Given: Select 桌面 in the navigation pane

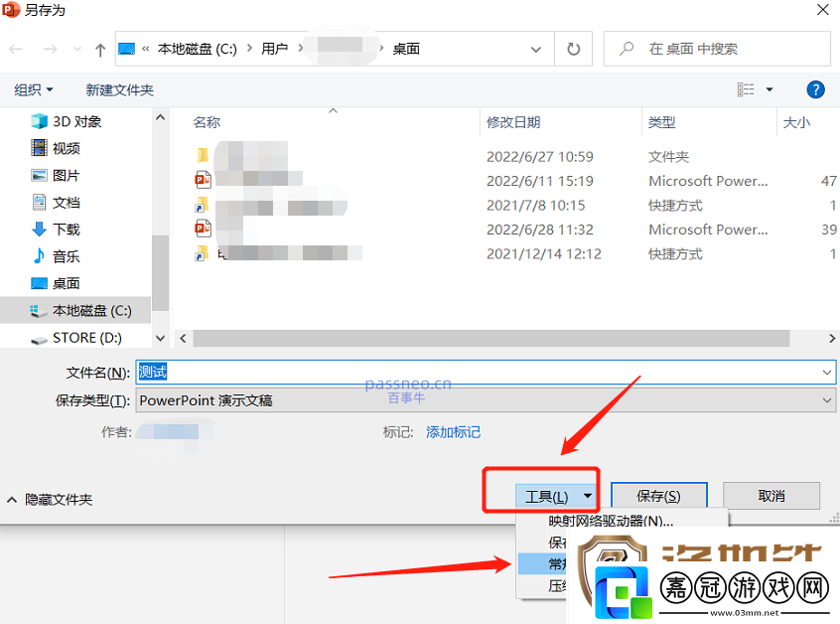Looking at the screenshot, I should [66, 283].
